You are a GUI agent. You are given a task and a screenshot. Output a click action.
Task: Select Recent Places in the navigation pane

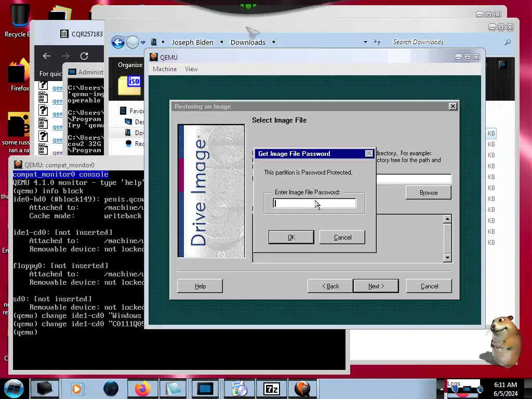pos(135,143)
